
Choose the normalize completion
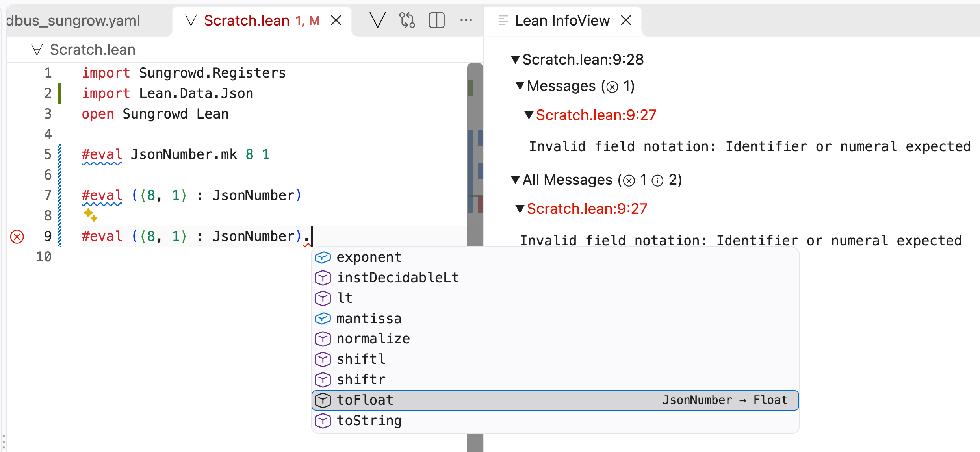coord(555,339)
